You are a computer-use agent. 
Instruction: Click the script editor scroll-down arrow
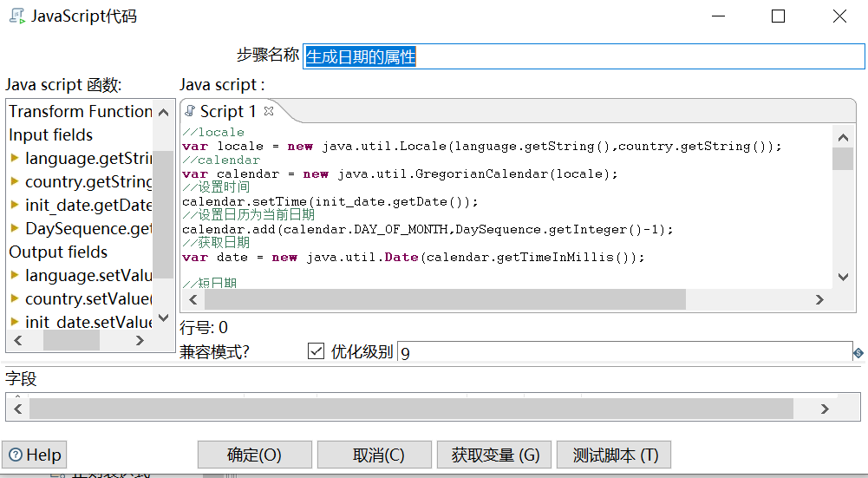point(843,277)
